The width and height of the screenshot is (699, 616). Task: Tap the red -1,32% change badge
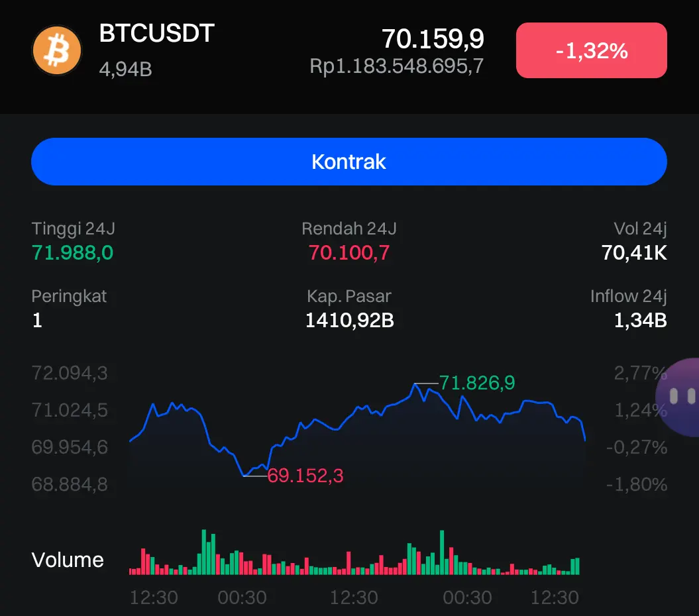590,50
